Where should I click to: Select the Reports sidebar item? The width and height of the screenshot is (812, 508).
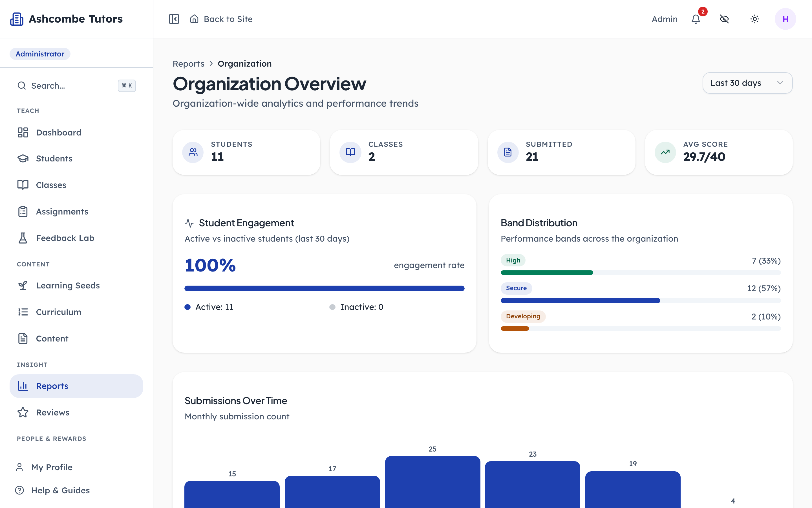click(x=76, y=386)
